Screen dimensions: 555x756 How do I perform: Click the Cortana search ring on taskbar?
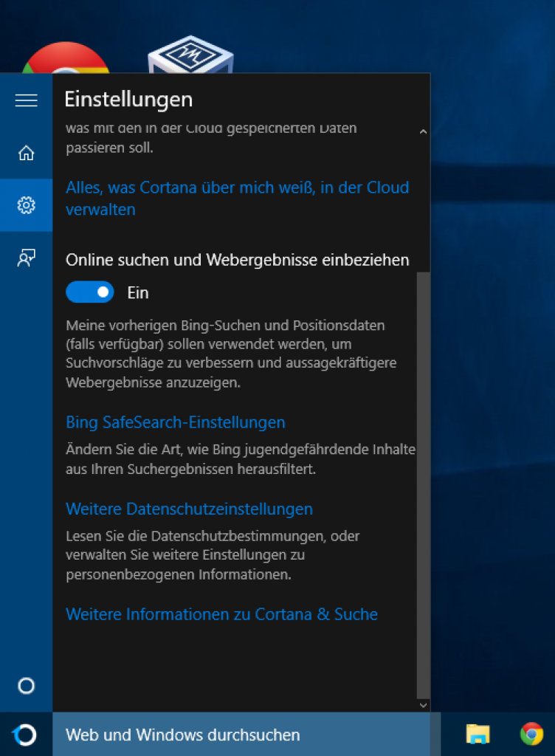click(25, 735)
